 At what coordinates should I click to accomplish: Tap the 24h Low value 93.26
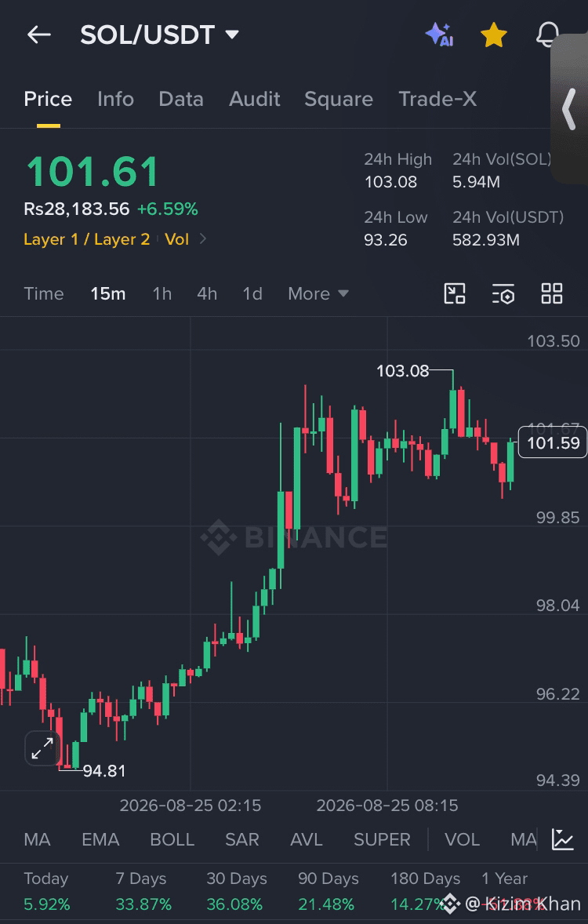coord(386,240)
